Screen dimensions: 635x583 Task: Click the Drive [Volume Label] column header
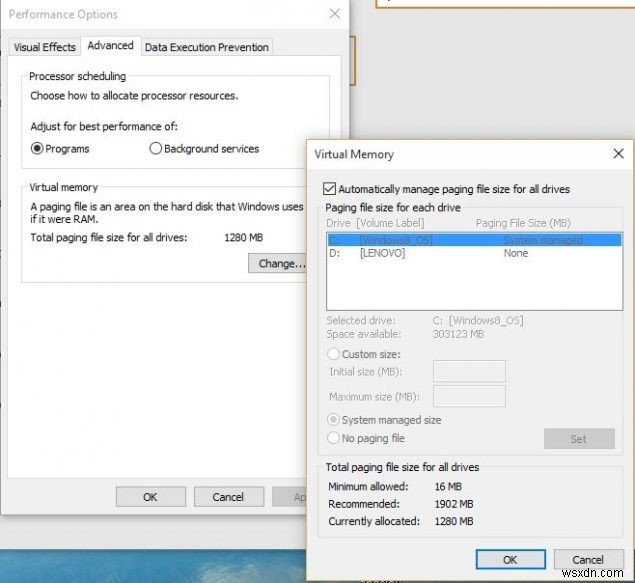click(x=375, y=223)
